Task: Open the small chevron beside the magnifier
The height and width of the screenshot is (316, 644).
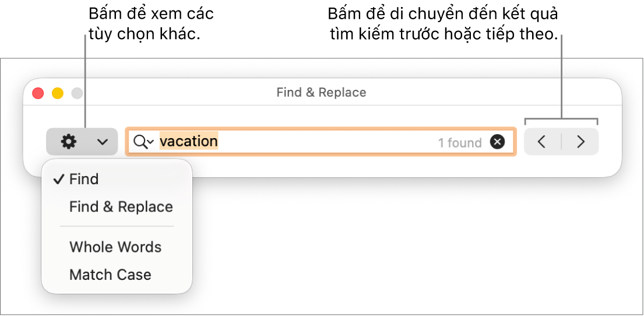Action: click(150, 142)
